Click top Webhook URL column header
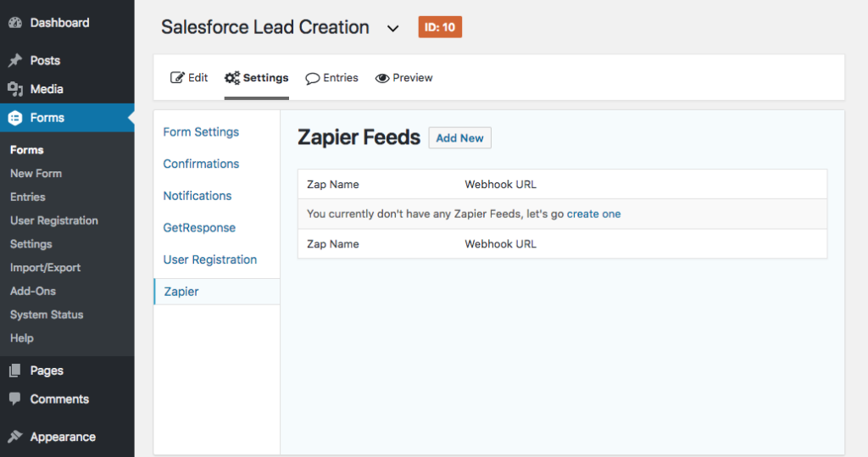 tap(500, 185)
